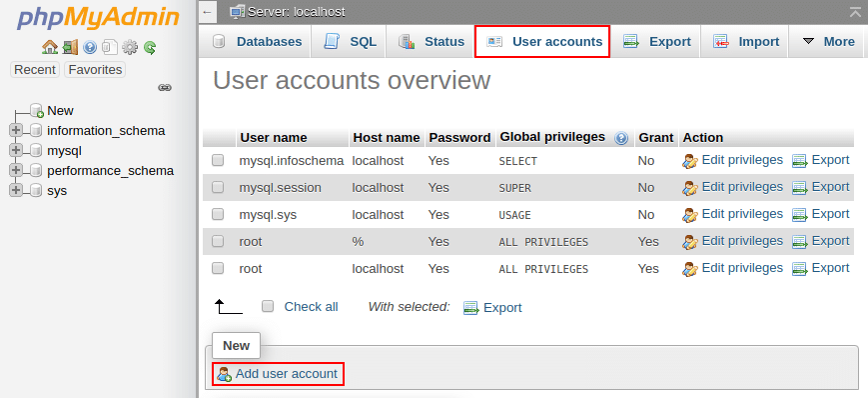Click SUPER privilege in mysql.session row

pos(514,188)
